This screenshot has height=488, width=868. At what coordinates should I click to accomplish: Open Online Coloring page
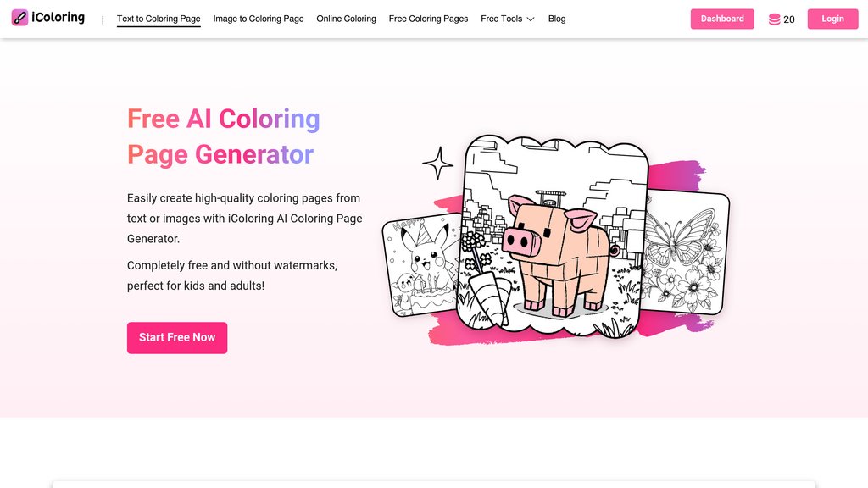coord(346,19)
